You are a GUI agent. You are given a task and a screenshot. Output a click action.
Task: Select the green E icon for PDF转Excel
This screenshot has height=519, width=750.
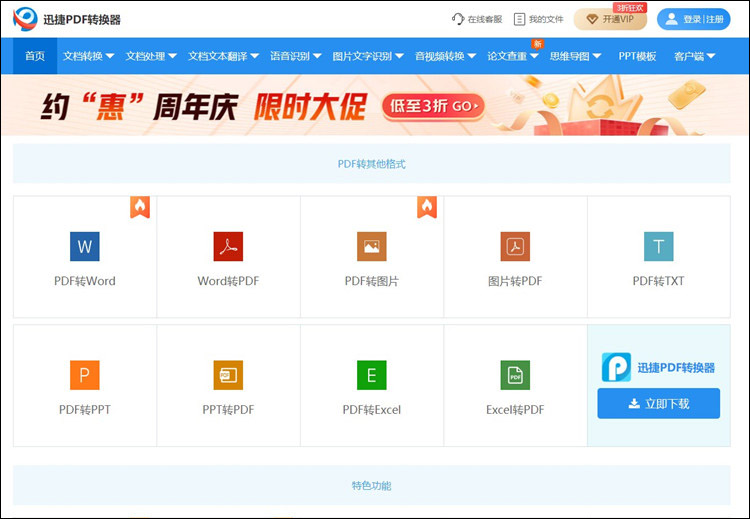(x=372, y=375)
